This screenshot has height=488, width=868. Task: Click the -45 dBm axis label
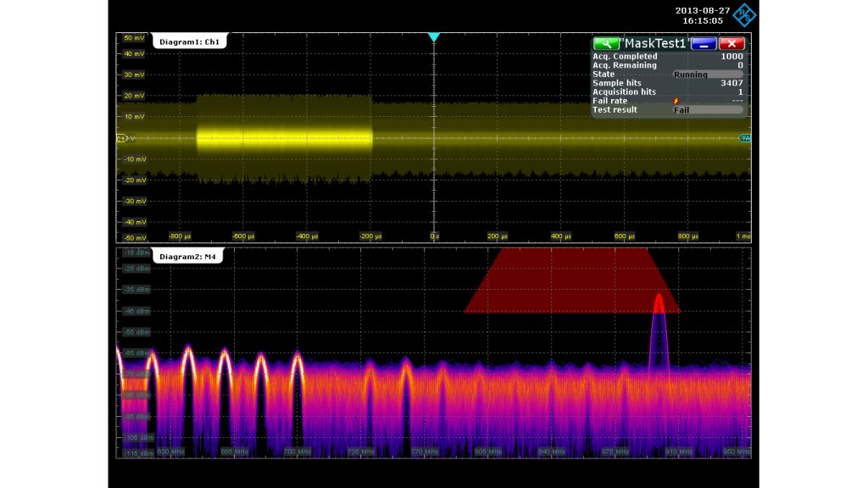pyautogui.click(x=136, y=311)
